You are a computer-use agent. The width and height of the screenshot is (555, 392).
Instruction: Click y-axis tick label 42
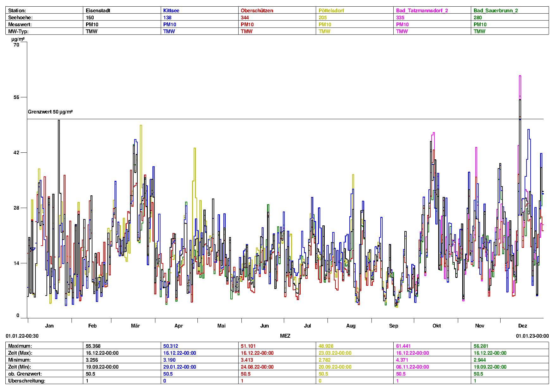pyautogui.click(x=16, y=152)
